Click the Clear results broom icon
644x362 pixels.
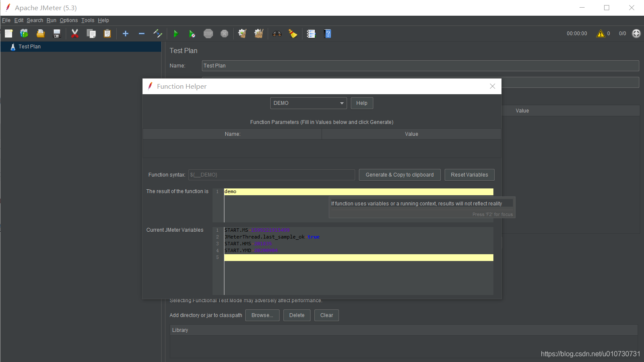pyautogui.click(x=243, y=34)
